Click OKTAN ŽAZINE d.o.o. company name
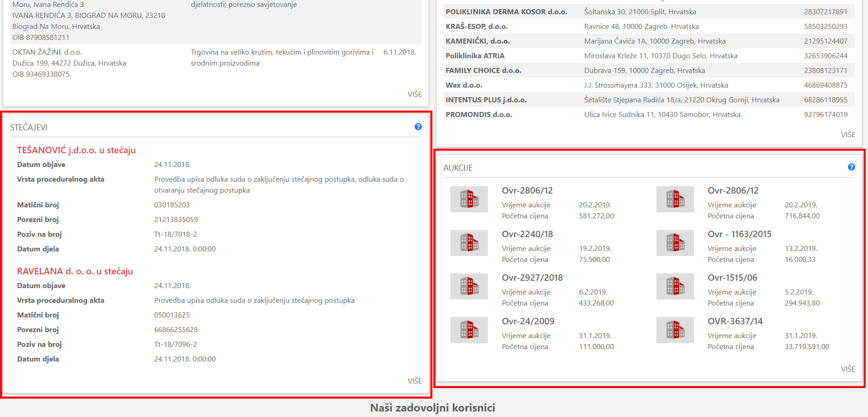868x417 pixels. pos(47,52)
